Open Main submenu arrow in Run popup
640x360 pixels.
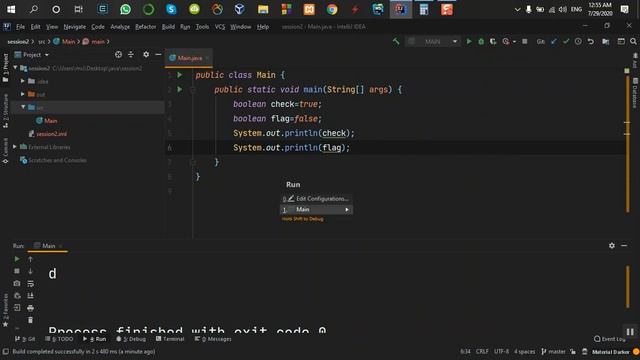pyautogui.click(x=347, y=209)
